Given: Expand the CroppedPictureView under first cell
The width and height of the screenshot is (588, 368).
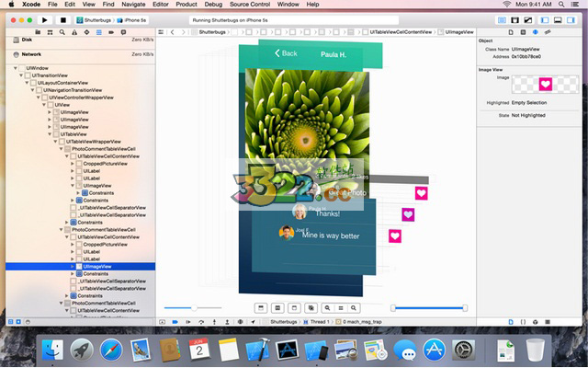Looking at the screenshot, I should coord(73,164).
